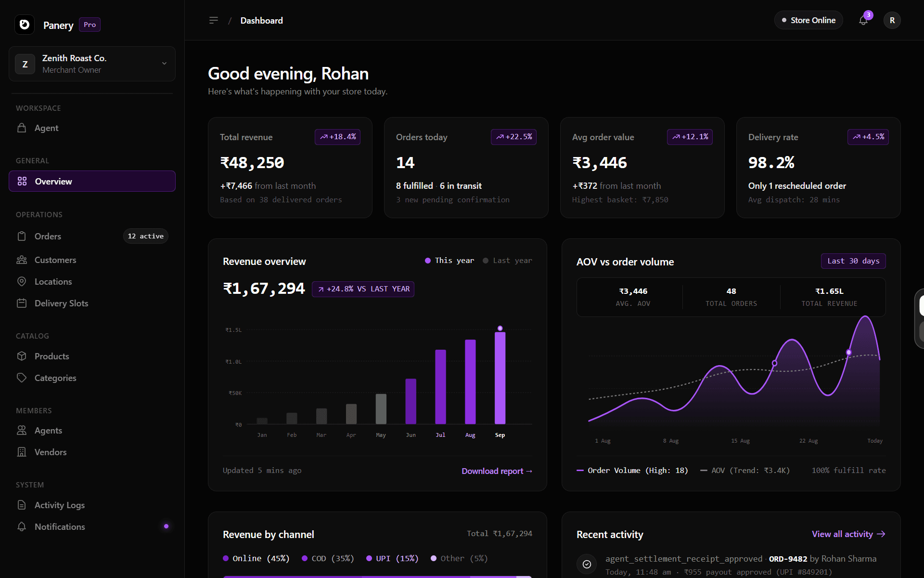Click the Products box icon

[x=22, y=356]
